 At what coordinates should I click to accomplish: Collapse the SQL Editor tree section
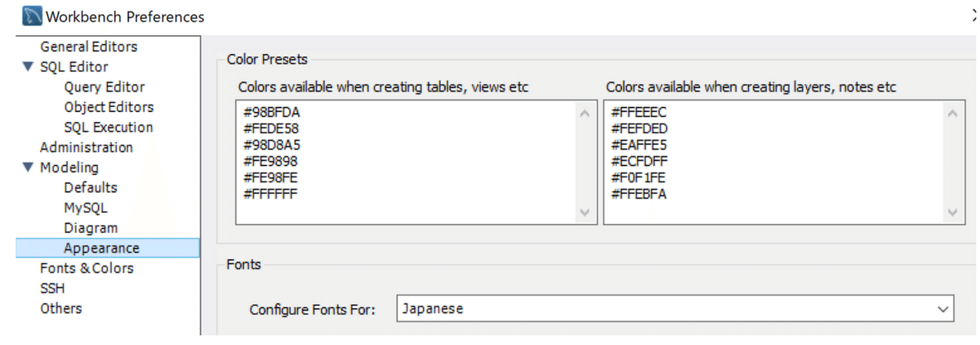[29, 67]
